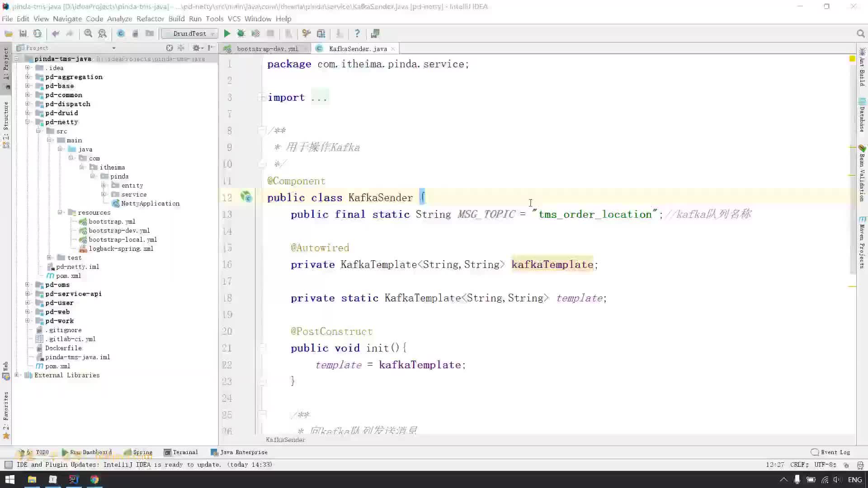
Task: Click the Stop process toolbar icon
Action: tap(270, 33)
